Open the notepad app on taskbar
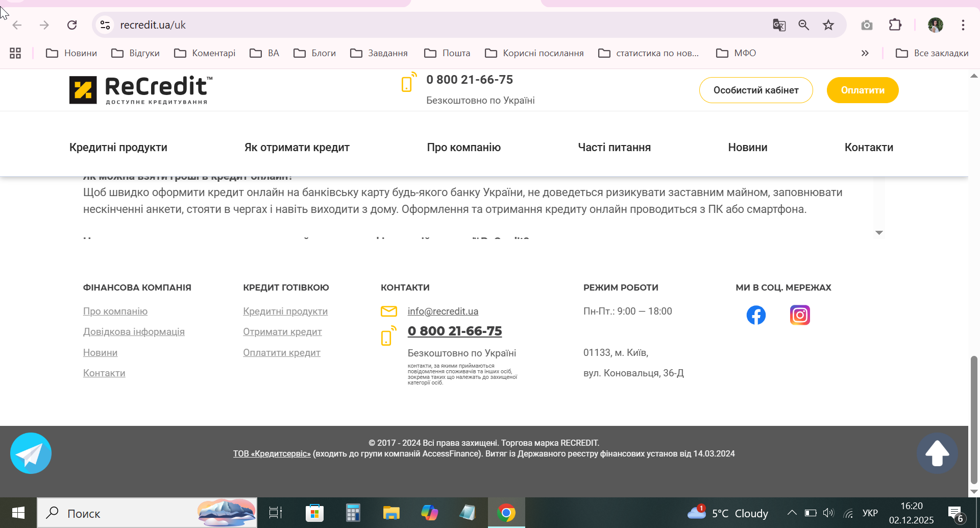This screenshot has width=980, height=528. coord(468,513)
